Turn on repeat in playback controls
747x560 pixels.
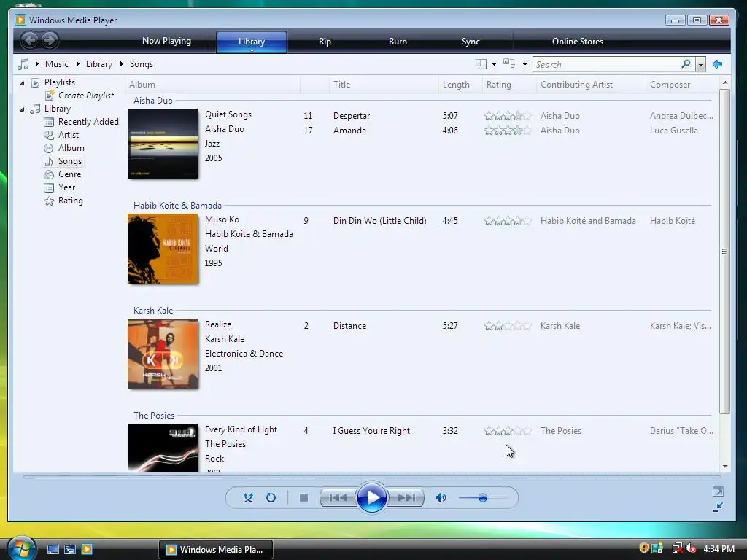(271, 497)
